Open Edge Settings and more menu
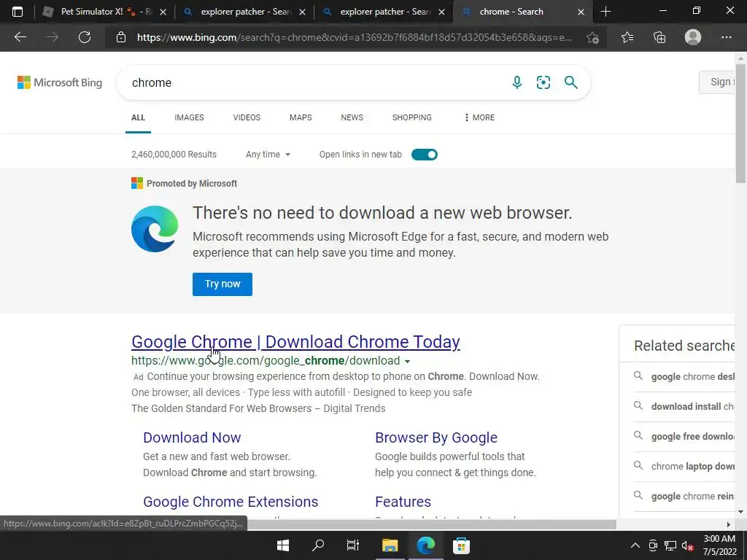The height and width of the screenshot is (560, 747). tap(726, 37)
